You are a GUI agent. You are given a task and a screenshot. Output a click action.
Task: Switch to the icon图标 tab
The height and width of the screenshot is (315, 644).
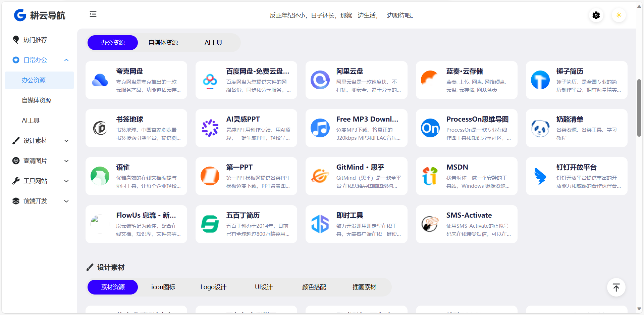point(163,287)
